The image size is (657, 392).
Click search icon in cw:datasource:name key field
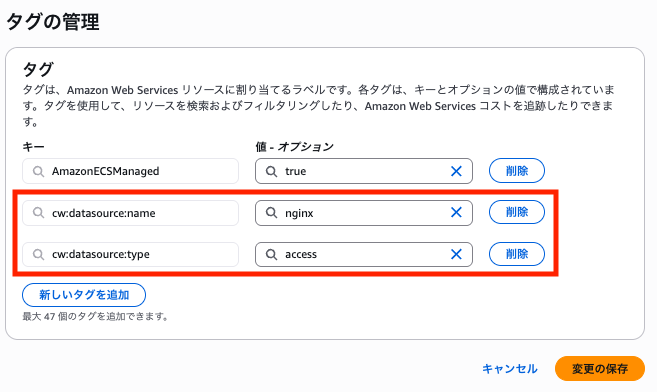click(38, 213)
